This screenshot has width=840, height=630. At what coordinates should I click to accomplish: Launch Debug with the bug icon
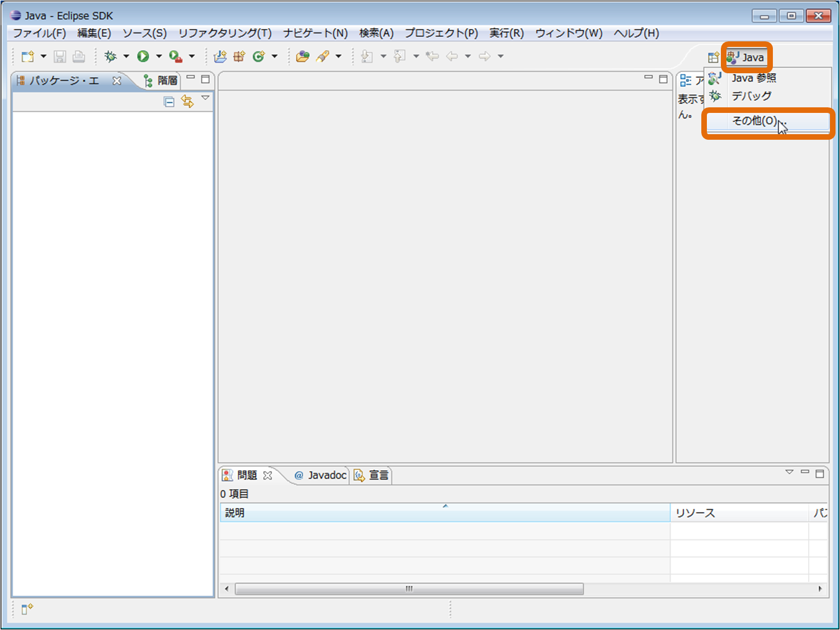(111, 56)
